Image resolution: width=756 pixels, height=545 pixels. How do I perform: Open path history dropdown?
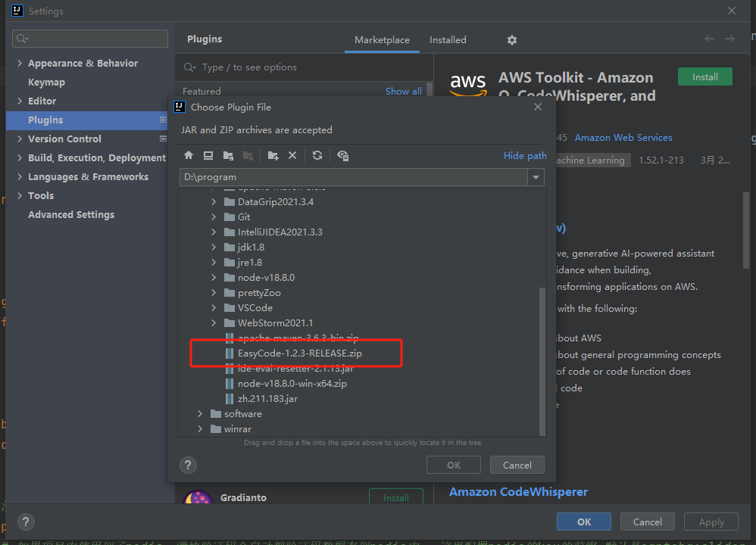pyautogui.click(x=536, y=177)
